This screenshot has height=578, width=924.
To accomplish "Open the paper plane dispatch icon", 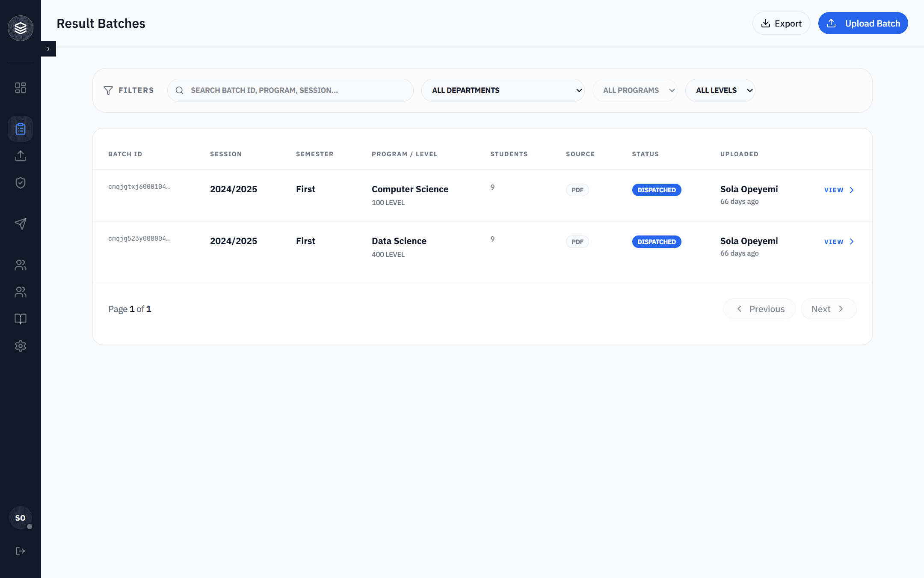I will (x=21, y=223).
